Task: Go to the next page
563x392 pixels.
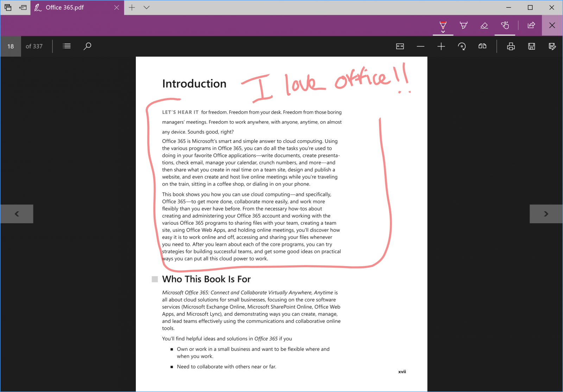Action: pos(546,213)
